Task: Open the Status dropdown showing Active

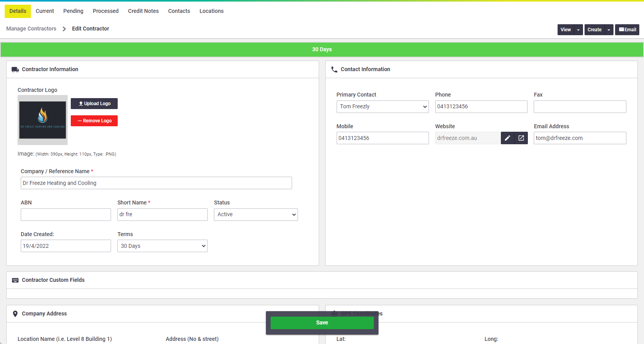Action: click(256, 215)
